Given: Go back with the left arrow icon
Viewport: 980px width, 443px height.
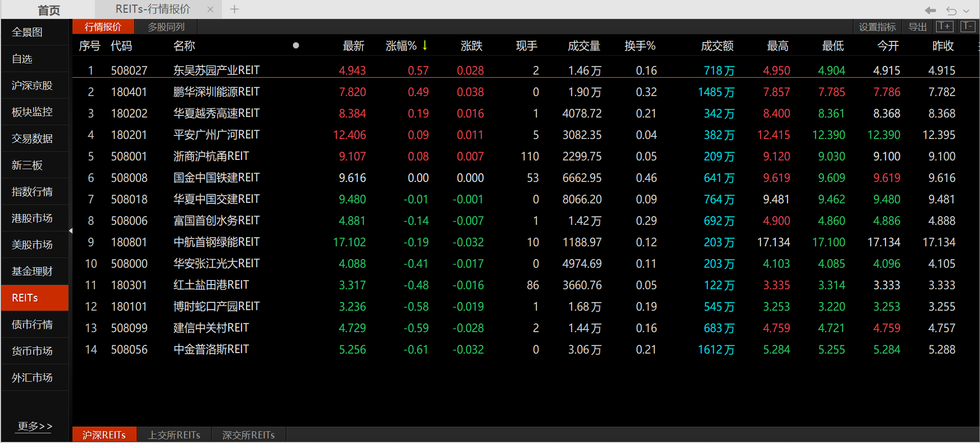Looking at the screenshot, I should tap(930, 10).
